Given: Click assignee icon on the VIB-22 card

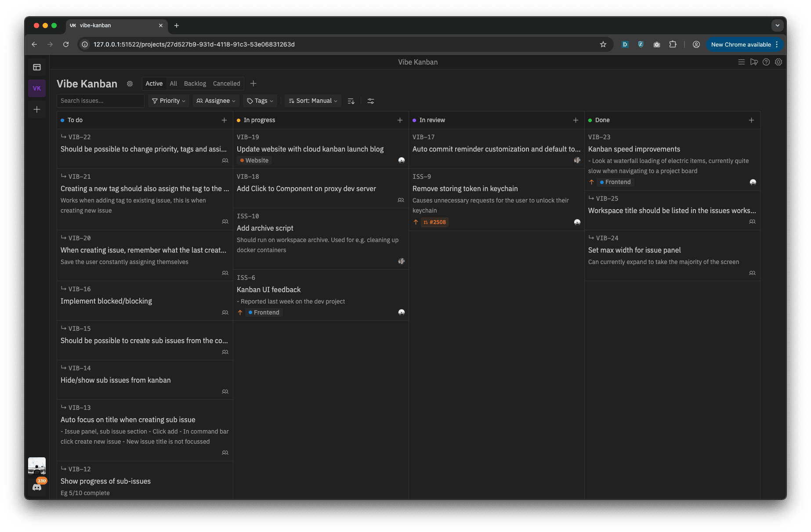Looking at the screenshot, I should (225, 161).
